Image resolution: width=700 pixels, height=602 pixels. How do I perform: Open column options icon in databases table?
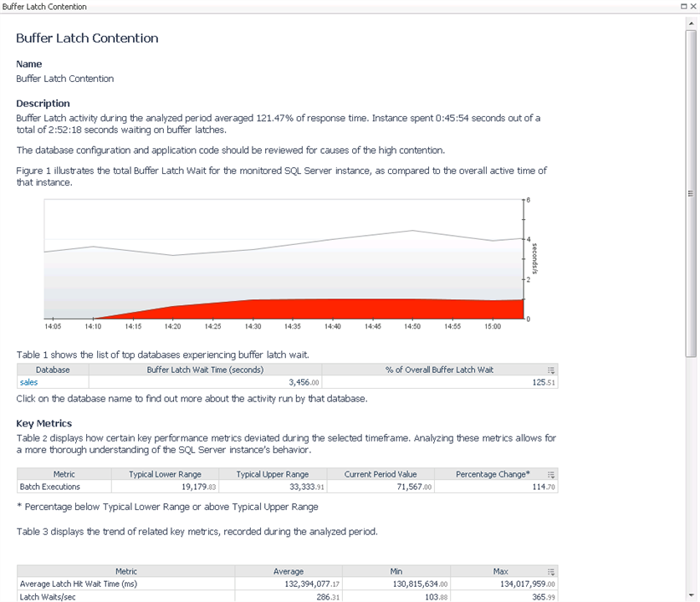551,370
